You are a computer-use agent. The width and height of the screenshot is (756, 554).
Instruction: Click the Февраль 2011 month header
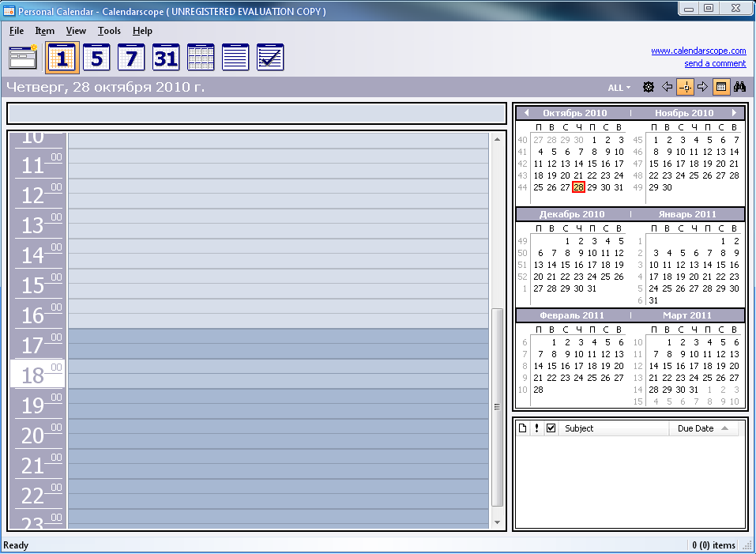[572, 315]
